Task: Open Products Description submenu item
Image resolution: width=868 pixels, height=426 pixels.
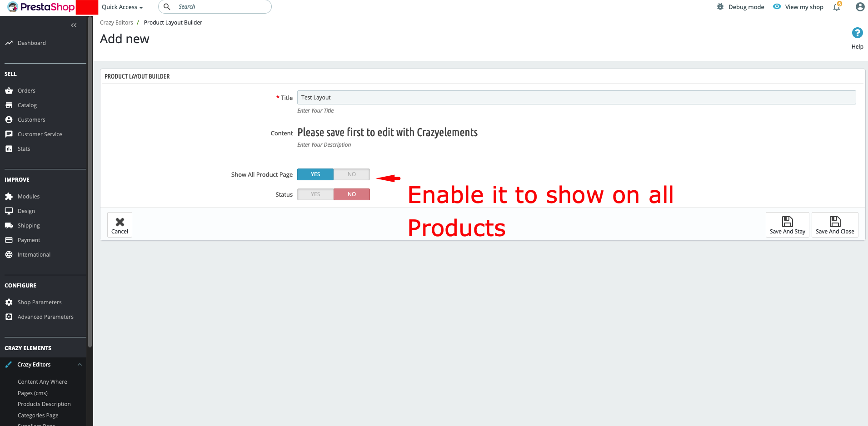Action: pos(44,404)
